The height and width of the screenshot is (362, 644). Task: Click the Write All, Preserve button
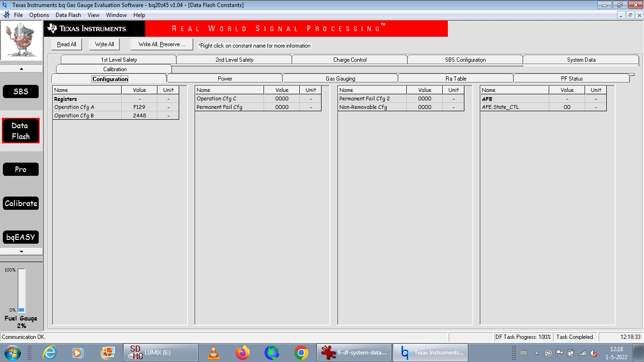pyautogui.click(x=162, y=44)
